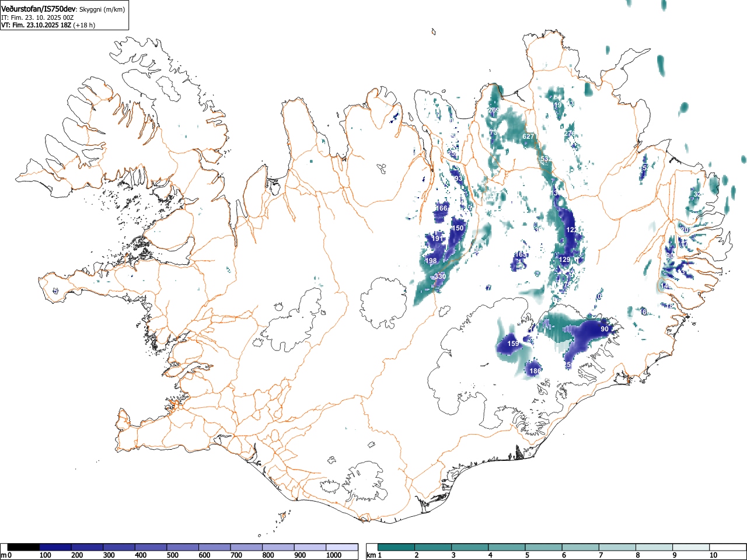
Task: Pick the dark navy 100–200 m legend swatch
Action: point(55,547)
